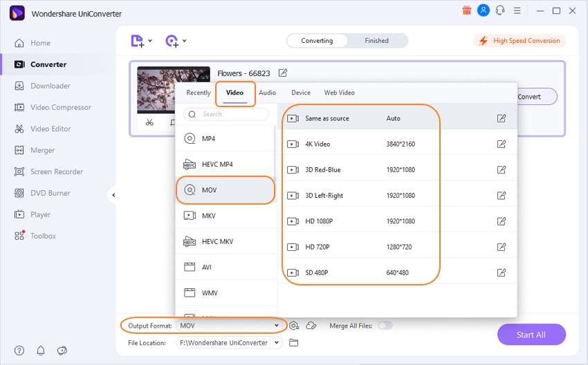Enable High Speed Conversion
This screenshot has height=365, width=588.
click(520, 41)
